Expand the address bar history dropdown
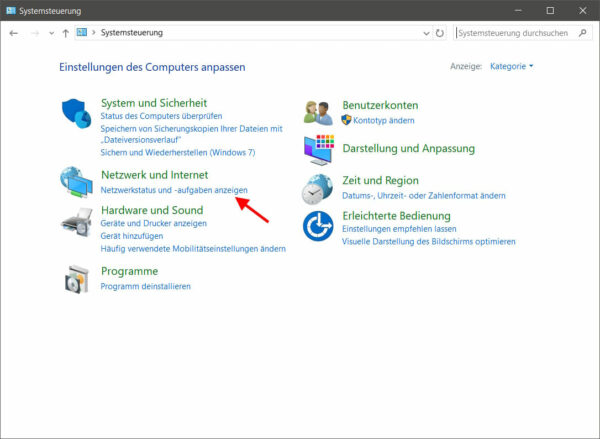Viewport: 600px width, 439px height. pyautogui.click(x=423, y=32)
